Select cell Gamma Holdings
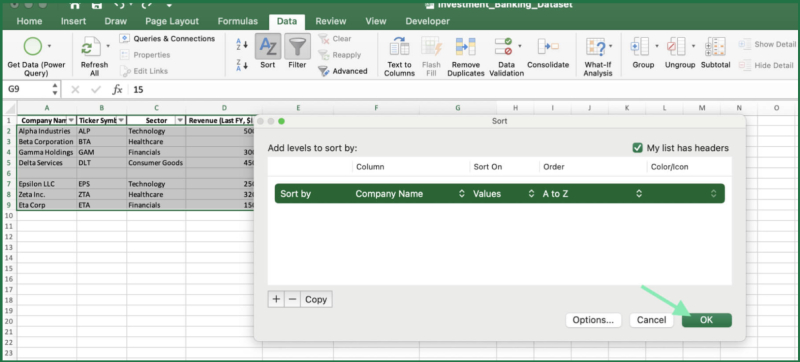This screenshot has height=362, width=800. (47, 152)
